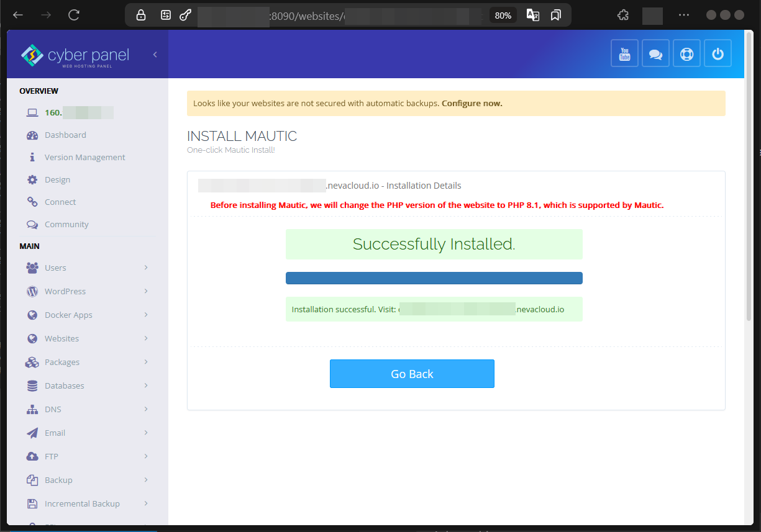This screenshot has width=761, height=532.
Task: Click the Websites globe icon
Action: 32,339
